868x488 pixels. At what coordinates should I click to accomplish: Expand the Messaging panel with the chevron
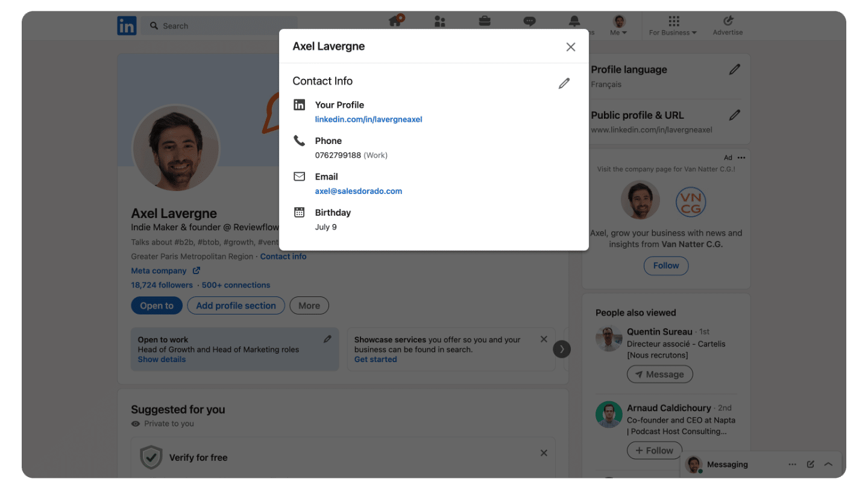tap(828, 465)
